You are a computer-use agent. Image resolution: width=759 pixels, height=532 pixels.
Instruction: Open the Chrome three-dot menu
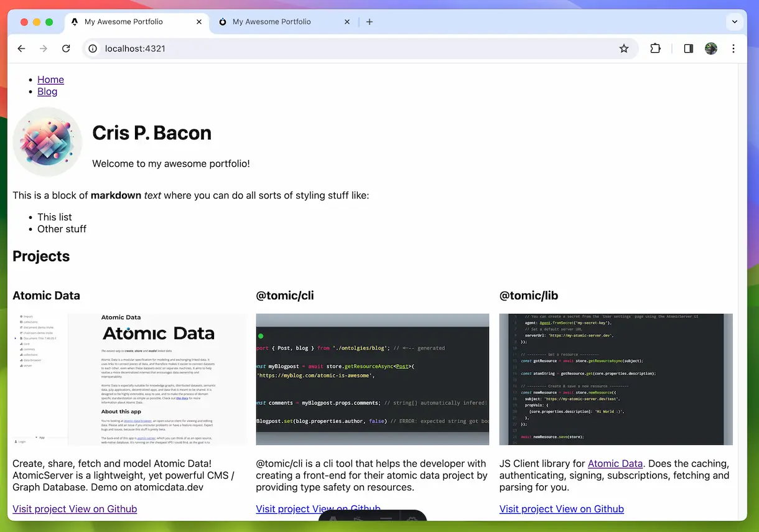pyautogui.click(x=733, y=49)
